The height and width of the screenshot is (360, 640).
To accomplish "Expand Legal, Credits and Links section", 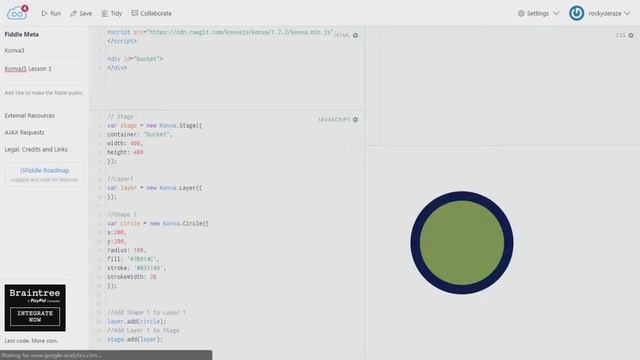I will [36, 149].
